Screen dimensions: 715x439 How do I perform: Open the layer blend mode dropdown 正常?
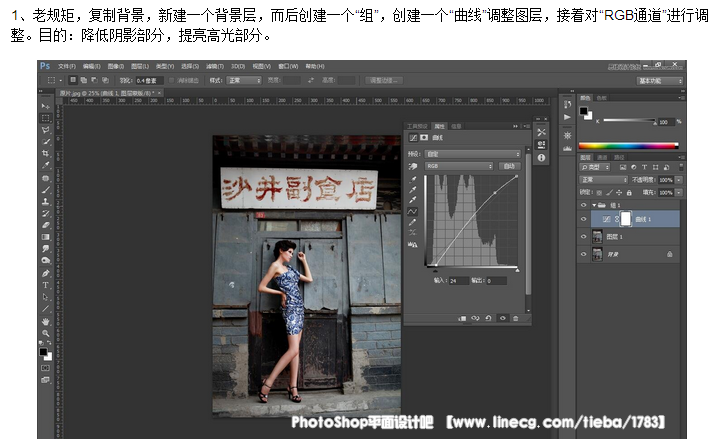tap(604, 180)
